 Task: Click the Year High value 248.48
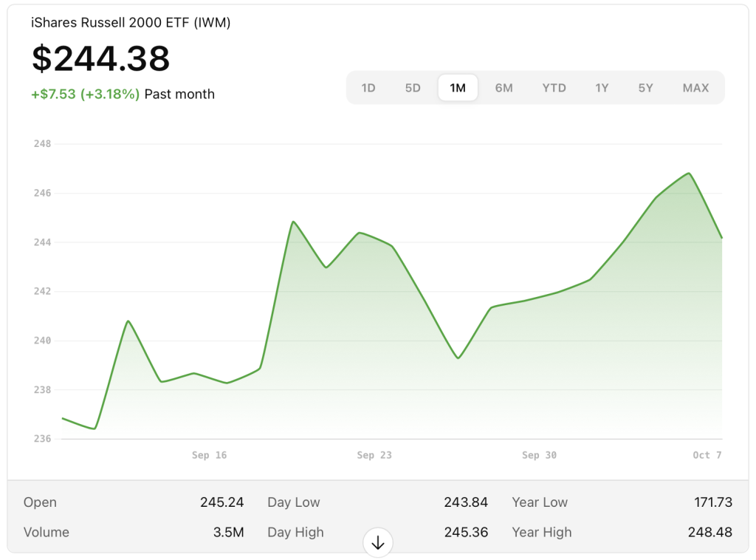[x=709, y=532]
